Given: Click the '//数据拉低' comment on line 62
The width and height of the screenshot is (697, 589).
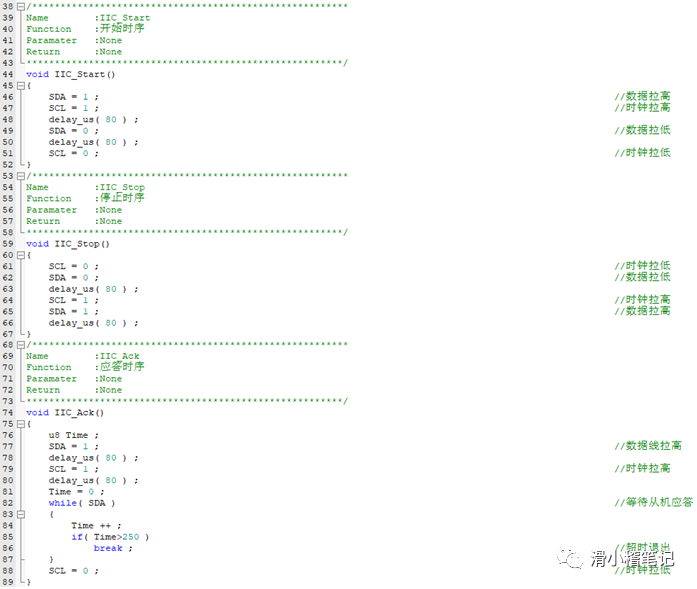Looking at the screenshot, I should (642, 277).
